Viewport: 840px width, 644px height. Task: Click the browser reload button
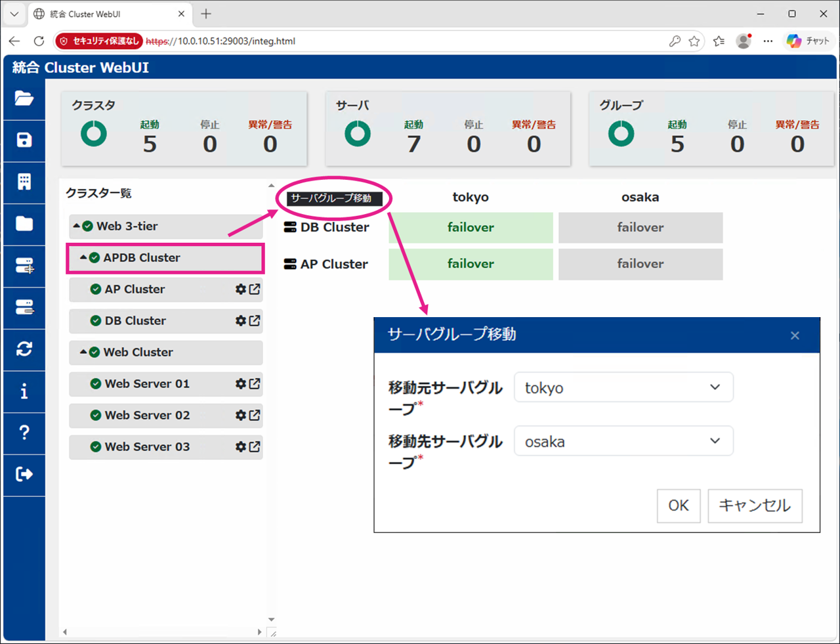[39, 41]
